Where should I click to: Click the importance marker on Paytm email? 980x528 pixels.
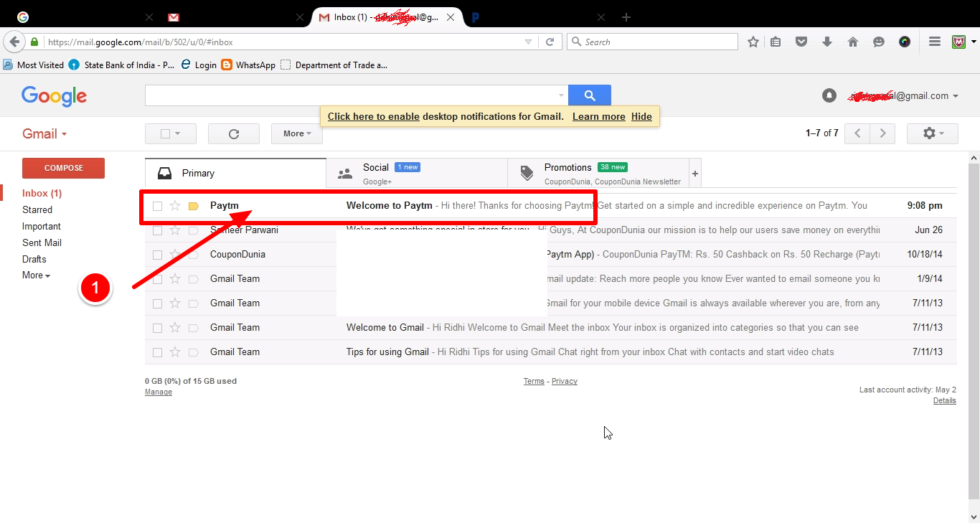pos(193,207)
